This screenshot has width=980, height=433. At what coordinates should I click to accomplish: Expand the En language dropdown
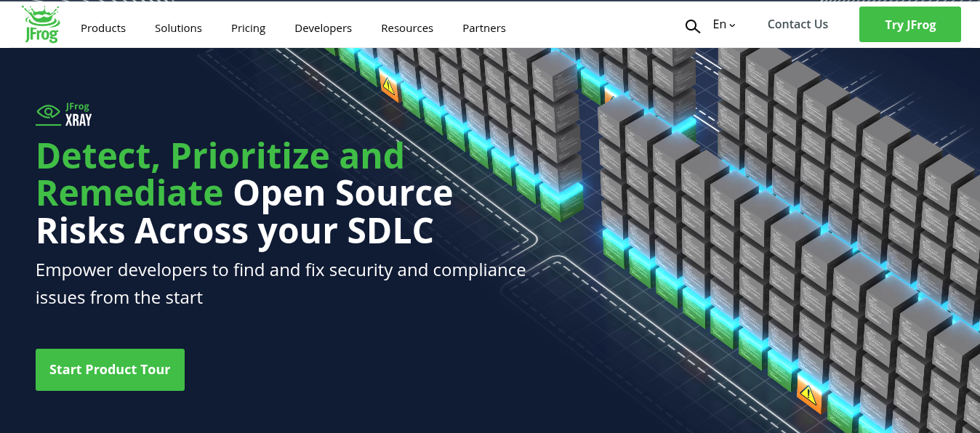click(x=720, y=24)
